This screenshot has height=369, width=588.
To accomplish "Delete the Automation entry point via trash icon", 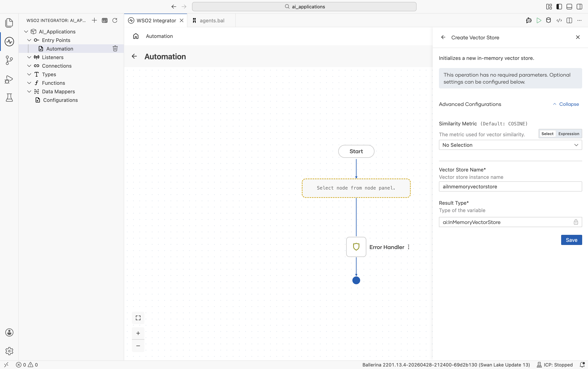I will (x=115, y=49).
